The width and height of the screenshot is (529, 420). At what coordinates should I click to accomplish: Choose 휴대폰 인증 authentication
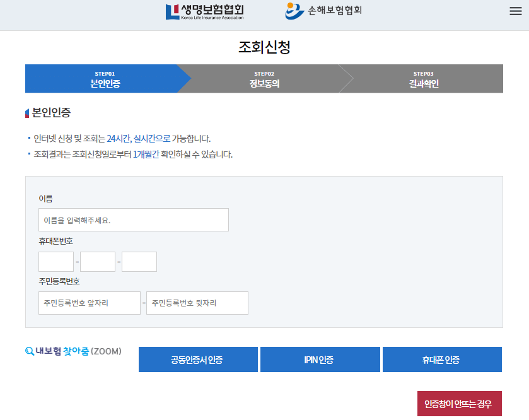click(441, 359)
